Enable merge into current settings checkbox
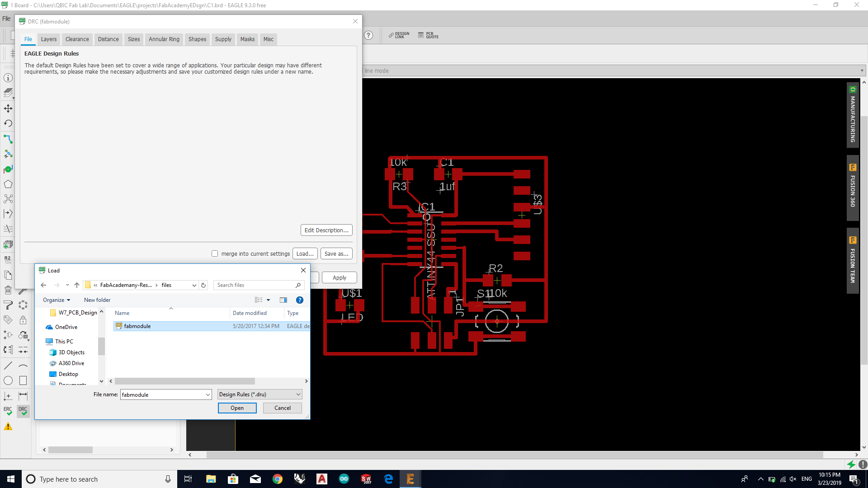 point(215,254)
